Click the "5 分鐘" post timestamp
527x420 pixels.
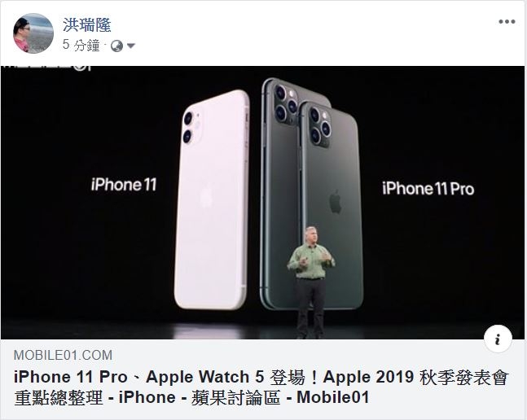81,45
